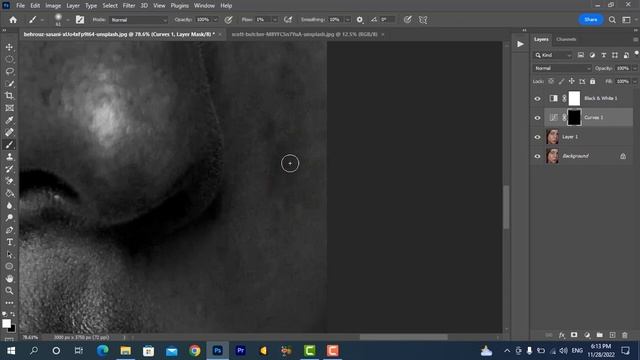Select the Dodge tool
The image size is (640, 360).
pos(9,218)
